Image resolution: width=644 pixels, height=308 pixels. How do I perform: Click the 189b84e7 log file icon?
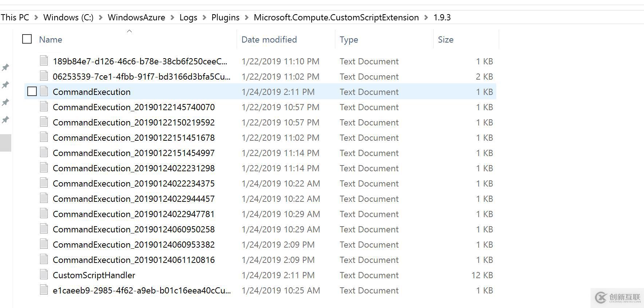(44, 61)
